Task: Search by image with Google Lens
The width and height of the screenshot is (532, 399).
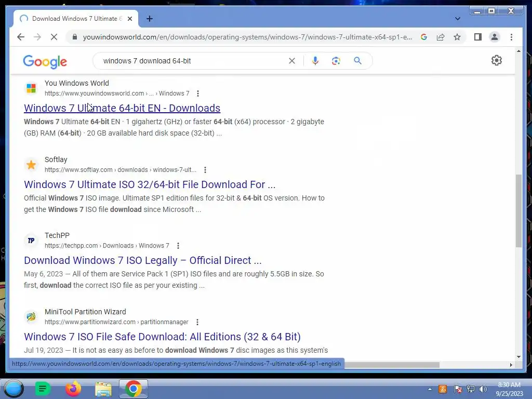Action: [x=336, y=61]
